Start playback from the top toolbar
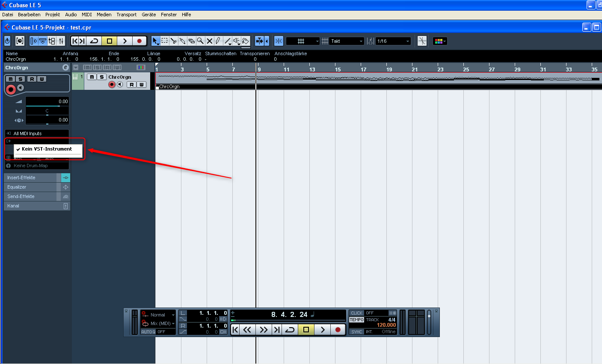The width and height of the screenshot is (602, 364). coord(125,41)
